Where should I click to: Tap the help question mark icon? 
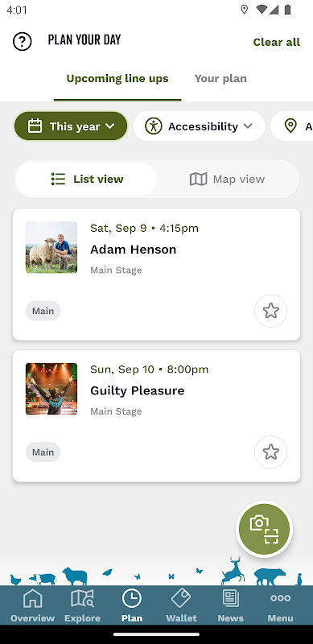[23, 42]
